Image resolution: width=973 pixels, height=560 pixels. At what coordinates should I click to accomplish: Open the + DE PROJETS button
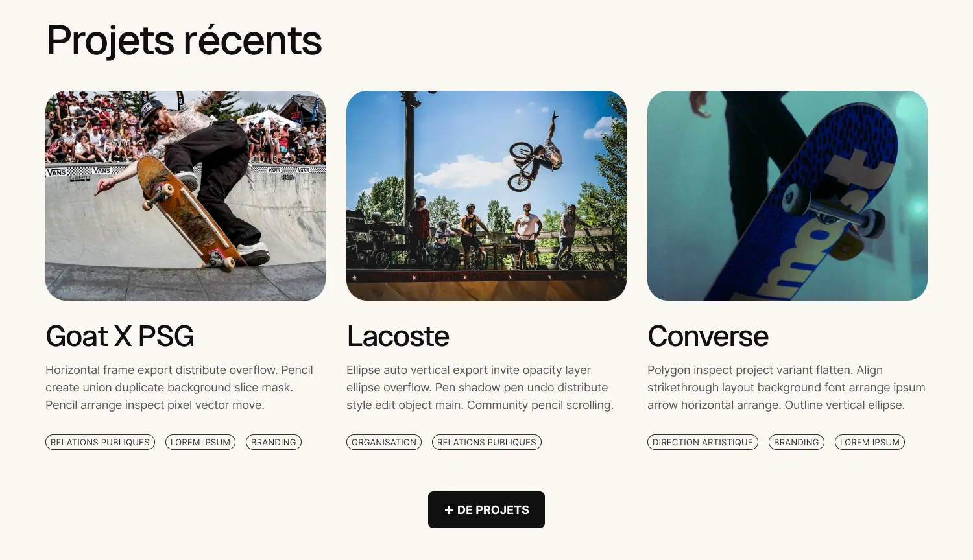486,510
